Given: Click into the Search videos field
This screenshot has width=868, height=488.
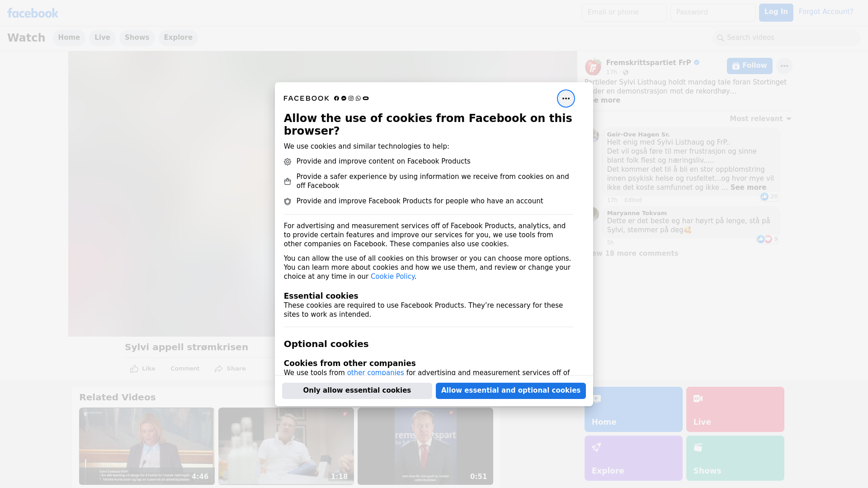Looking at the screenshot, I should pos(787,38).
